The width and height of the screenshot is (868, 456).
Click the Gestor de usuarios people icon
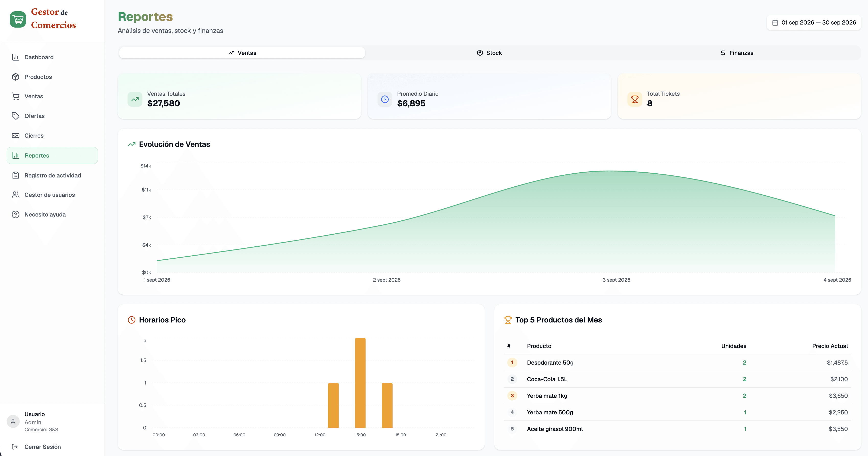click(16, 195)
